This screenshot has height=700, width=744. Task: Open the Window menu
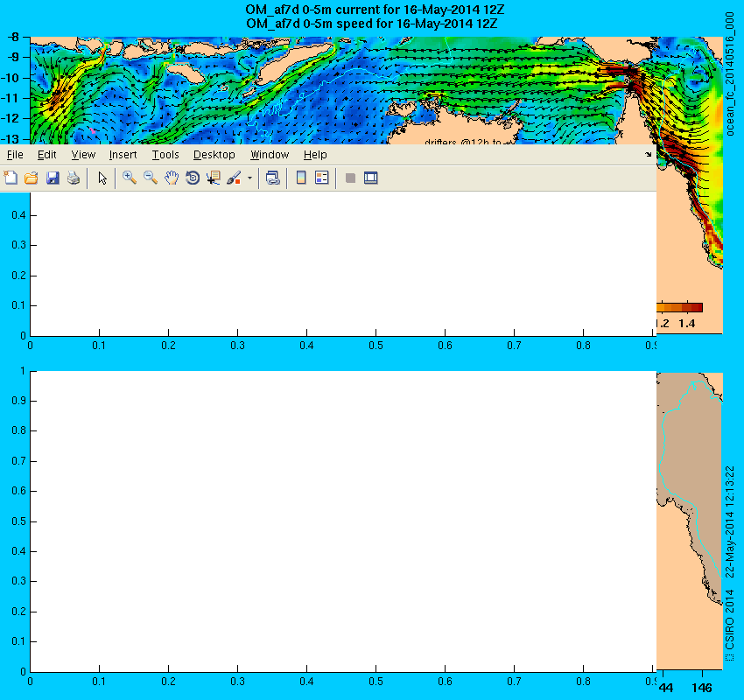click(x=270, y=155)
